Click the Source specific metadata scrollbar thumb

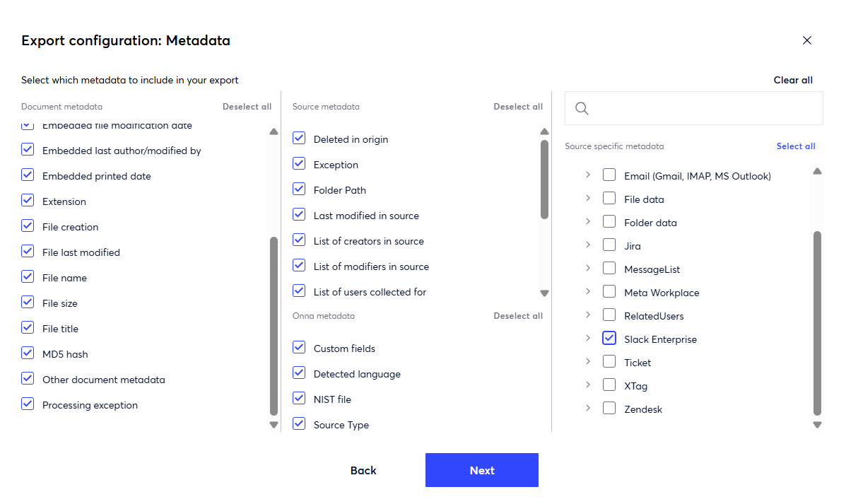click(x=817, y=322)
